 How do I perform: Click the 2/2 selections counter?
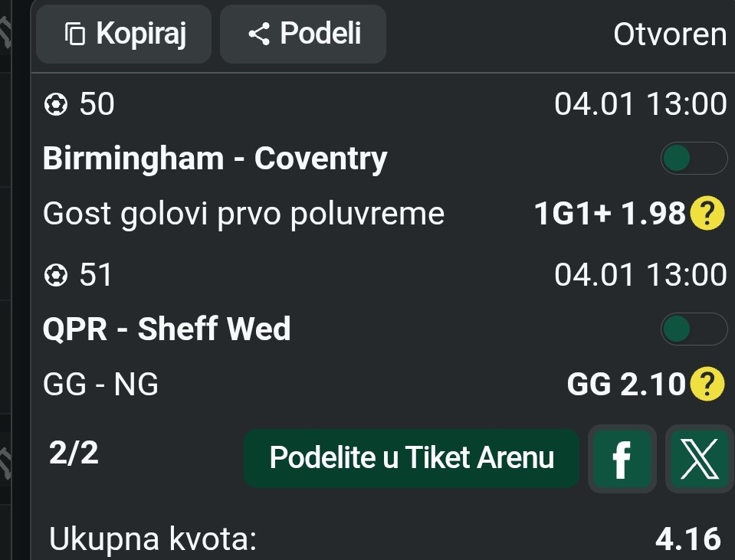coord(74,454)
